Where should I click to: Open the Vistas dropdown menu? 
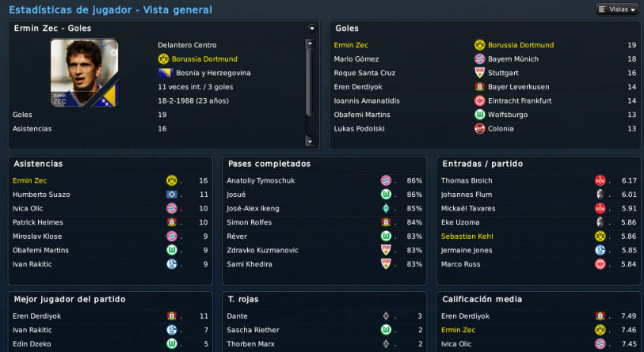pos(617,9)
